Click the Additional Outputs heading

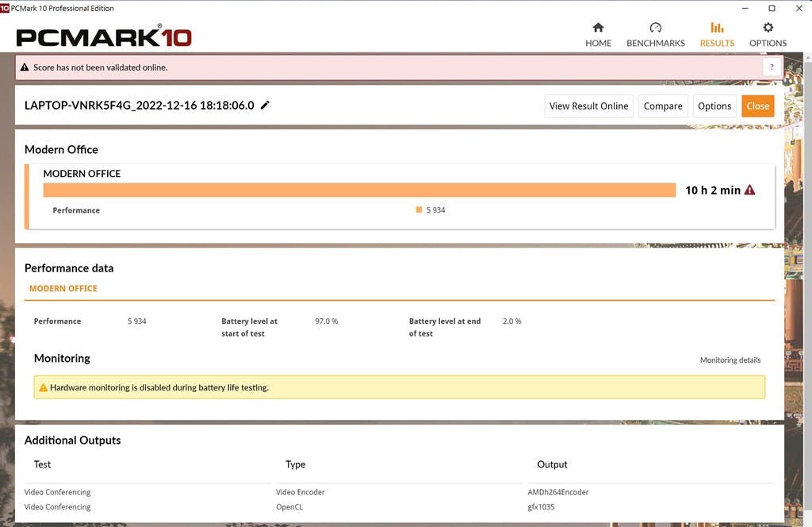tap(72, 440)
